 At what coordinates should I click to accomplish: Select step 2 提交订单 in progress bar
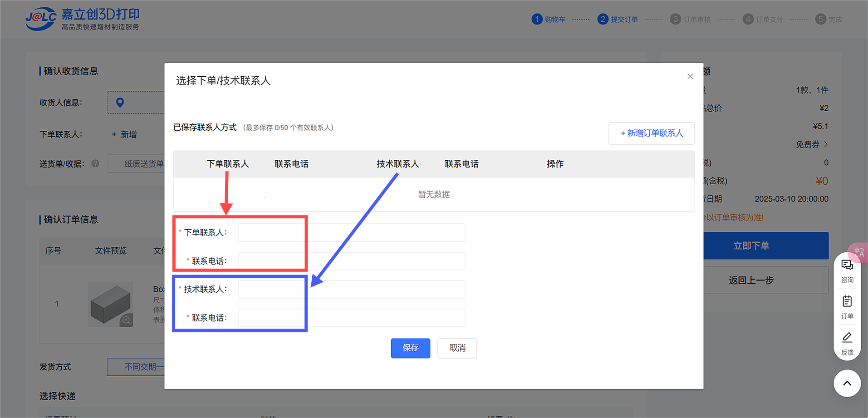618,20
